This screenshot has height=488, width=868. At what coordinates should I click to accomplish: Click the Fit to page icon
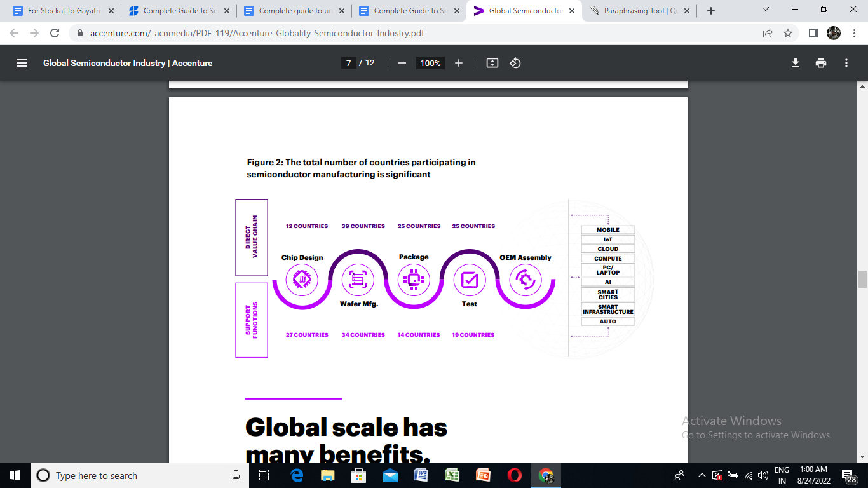pyautogui.click(x=492, y=63)
